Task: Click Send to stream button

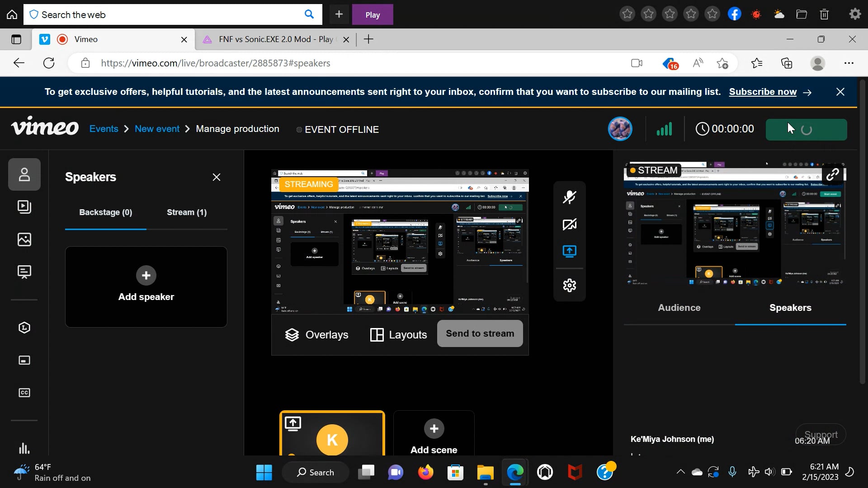Action: (x=480, y=333)
